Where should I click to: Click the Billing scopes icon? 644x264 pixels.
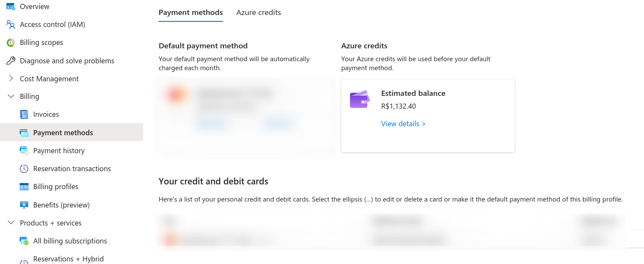(x=11, y=42)
